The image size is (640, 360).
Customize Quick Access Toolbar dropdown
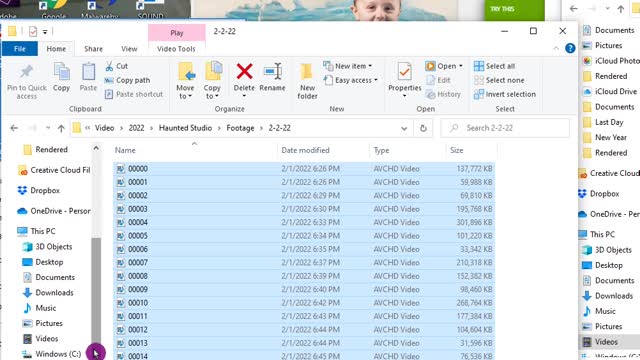click(x=45, y=31)
